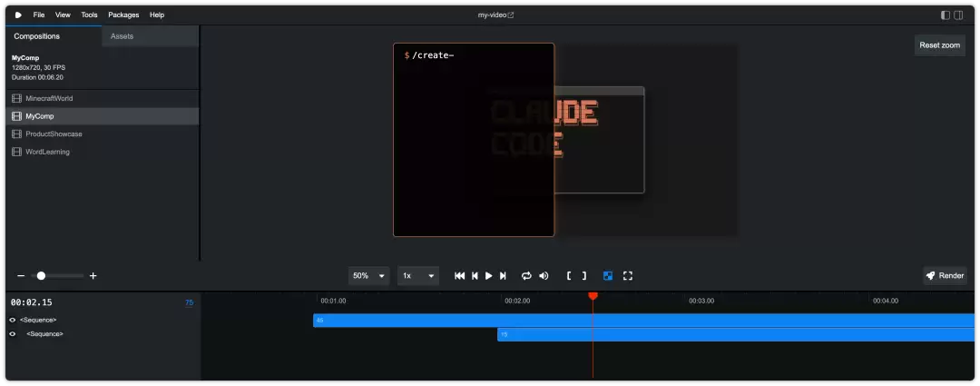Click the timeline zoom slider handle

click(41, 276)
